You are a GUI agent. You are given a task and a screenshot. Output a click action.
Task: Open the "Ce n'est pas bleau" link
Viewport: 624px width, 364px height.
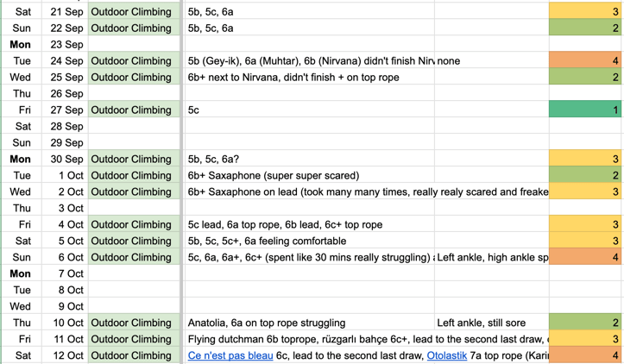coord(230,355)
